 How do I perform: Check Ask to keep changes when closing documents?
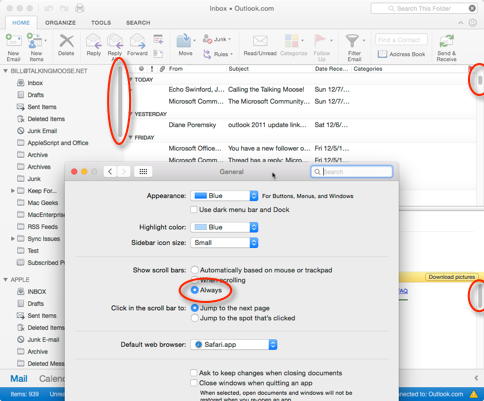[x=194, y=373]
